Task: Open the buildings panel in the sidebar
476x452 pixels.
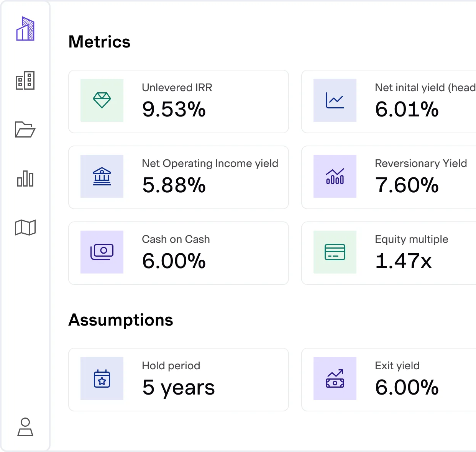Action: tap(25, 80)
